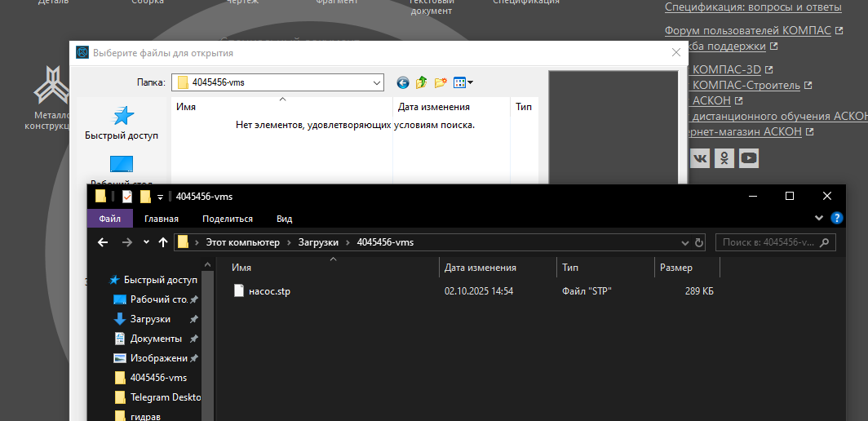Viewport: 868px width, 421px height.
Task: Refresh the Explorer folder view
Action: [x=699, y=242]
